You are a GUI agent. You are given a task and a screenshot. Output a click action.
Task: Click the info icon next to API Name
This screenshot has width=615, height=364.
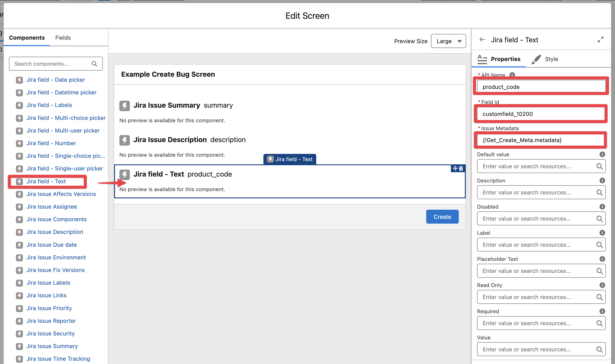coord(512,75)
